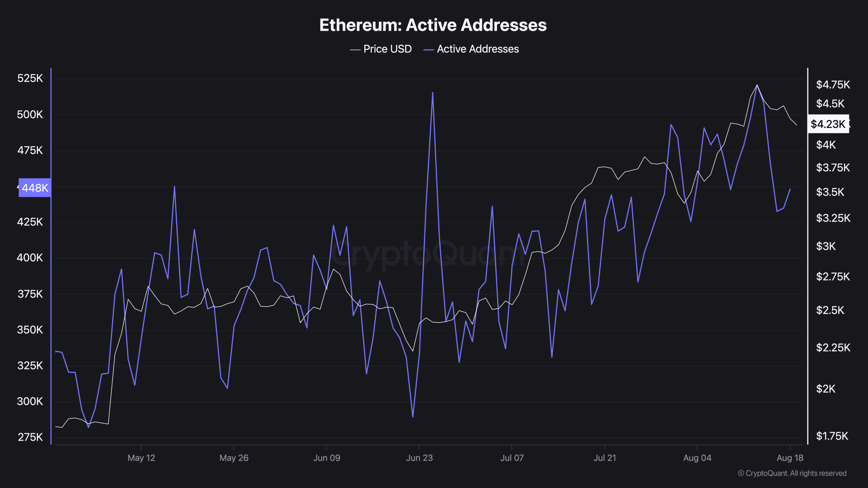Click the Price USD legend text
The width and height of the screenshot is (868, 488).
[388, 49]
